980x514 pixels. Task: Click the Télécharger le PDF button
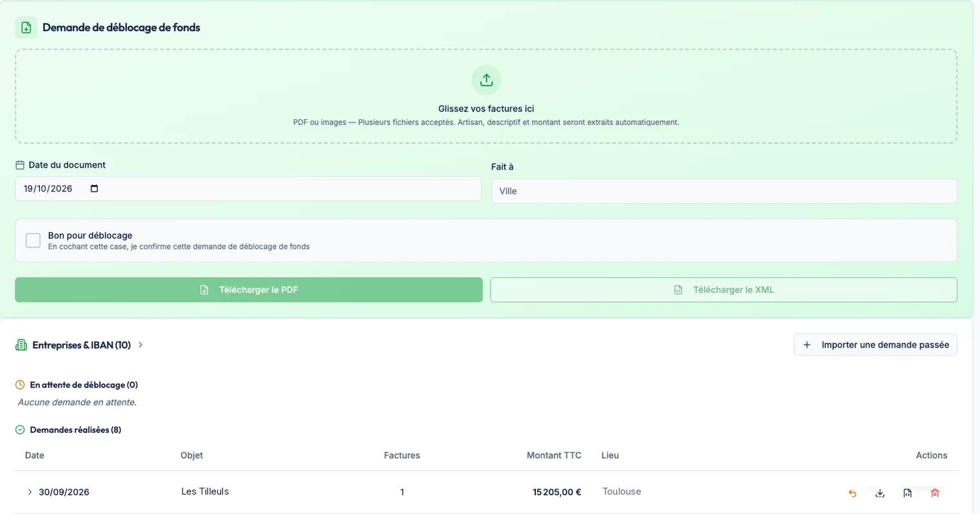point(249,290)
